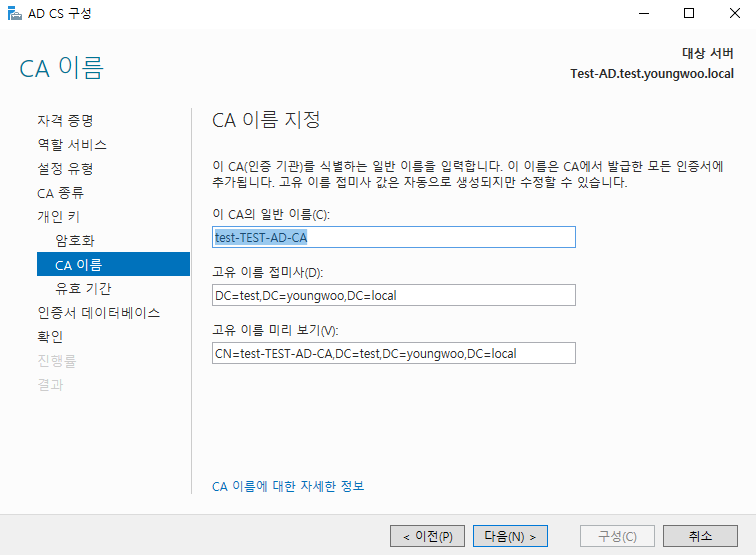
Task: Click the 고유 이름 미리 보기 field
Action: coord(394,353)
